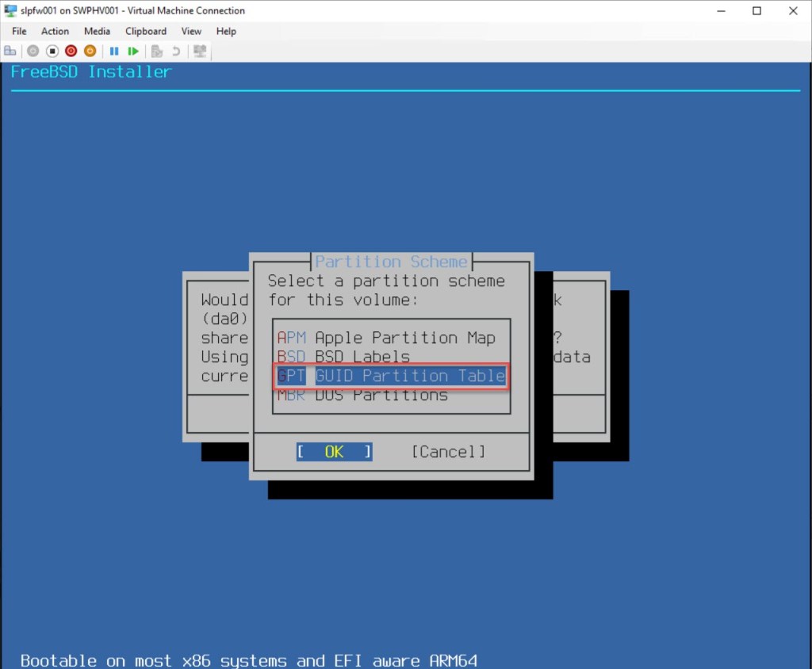
Task: Reset the VM using the green icon
Action: click(133, 51)
